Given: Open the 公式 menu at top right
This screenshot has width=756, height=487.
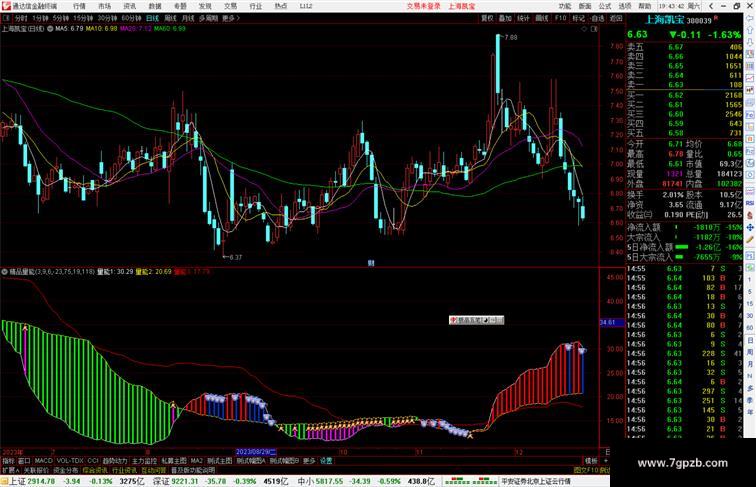Looking at the screenshot, I should [x=605, y=6].
